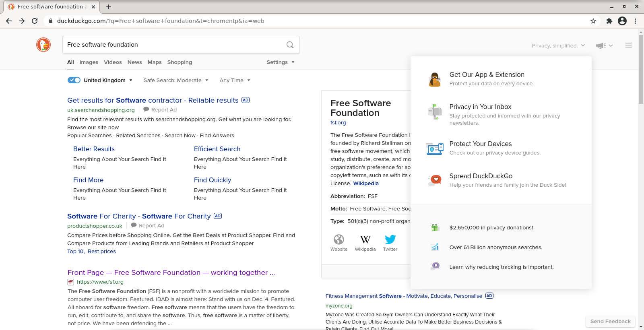Open the browser extensions puzzle icon
Image resolution: width=644 pixels, height=330 pixels.
(609, 21)
